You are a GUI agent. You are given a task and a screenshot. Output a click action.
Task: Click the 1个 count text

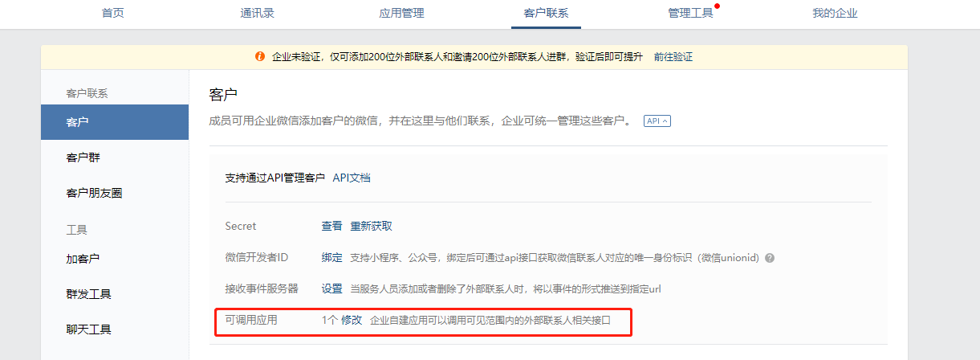coord(330,320)
